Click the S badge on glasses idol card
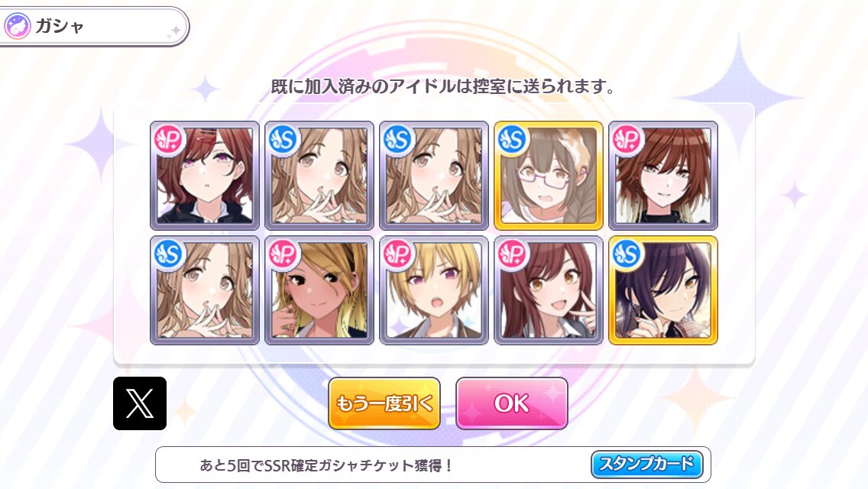Viewport: 868px width, 489px height. click(x=513, y=140)
